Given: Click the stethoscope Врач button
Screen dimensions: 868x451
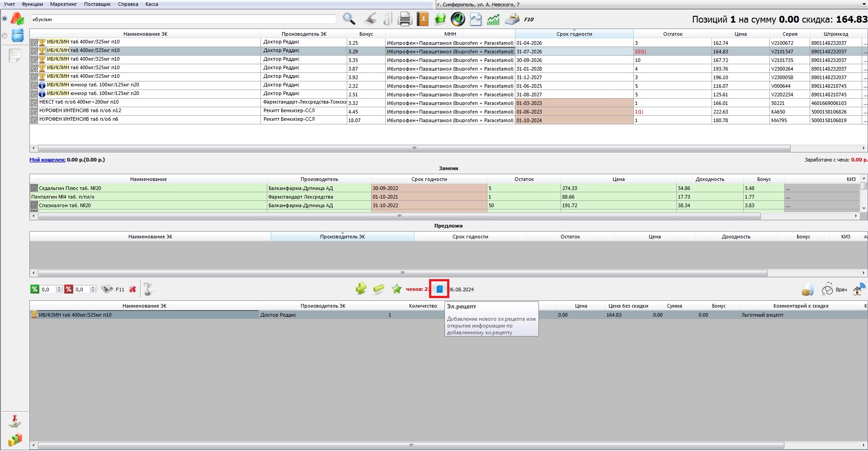Looking at the screenshot, I should click(x=834, y=290).
